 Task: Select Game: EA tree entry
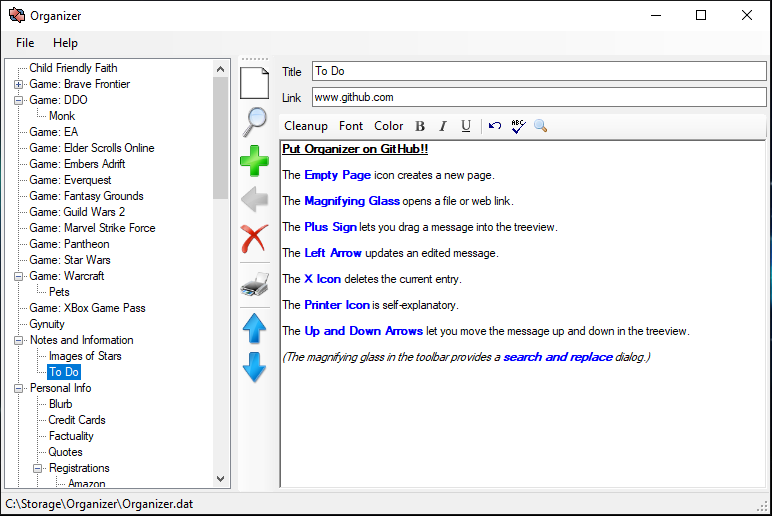pos(54,132)
